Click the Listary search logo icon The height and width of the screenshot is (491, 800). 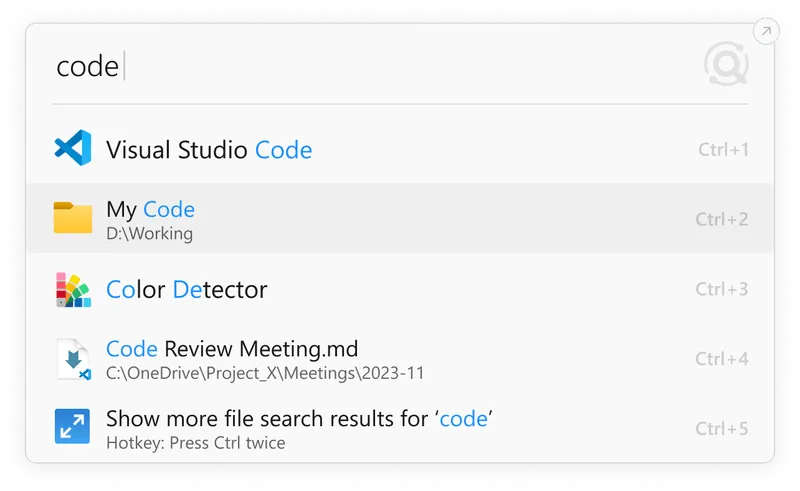coord(726,64)
